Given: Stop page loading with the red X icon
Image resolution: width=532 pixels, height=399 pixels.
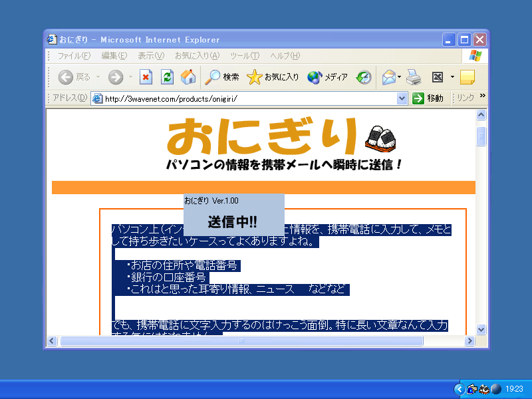Looking at the screenshot, I should tap(146, 77).
